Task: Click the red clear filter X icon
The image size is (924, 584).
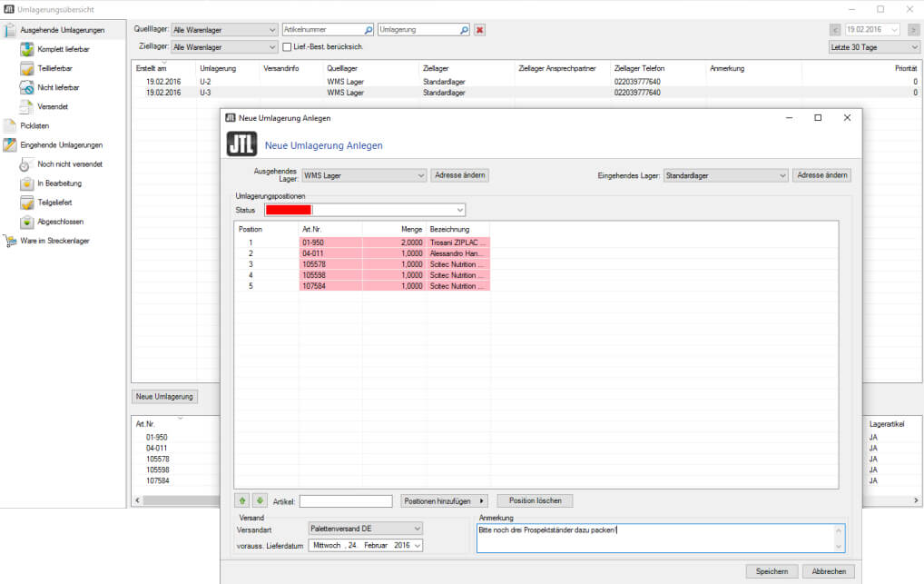Action: click(x=479, y=30)
